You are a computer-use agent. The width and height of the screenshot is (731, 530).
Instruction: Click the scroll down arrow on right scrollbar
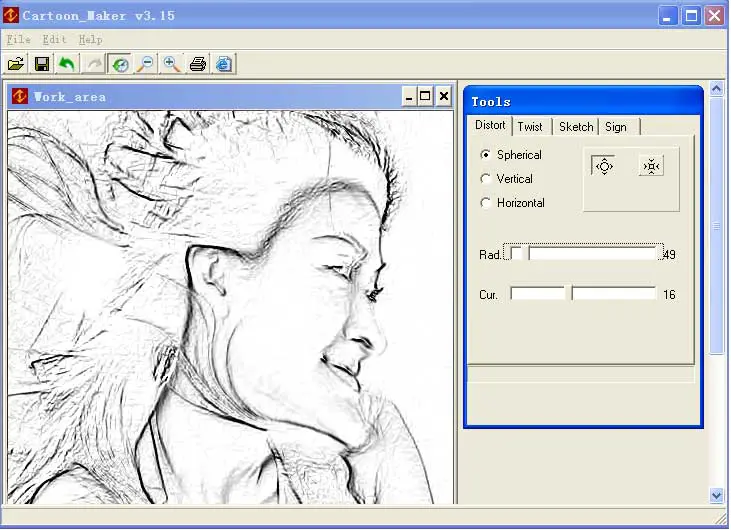716,495
